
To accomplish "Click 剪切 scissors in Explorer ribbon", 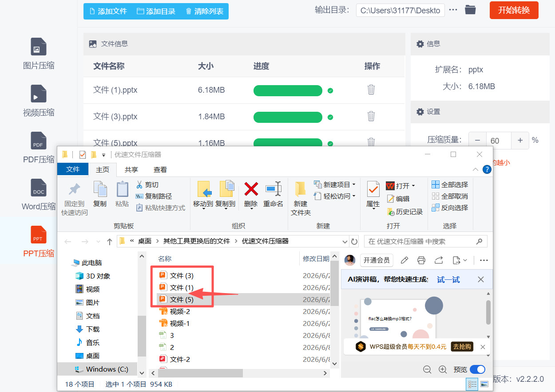I will click(x=147, y=184).
